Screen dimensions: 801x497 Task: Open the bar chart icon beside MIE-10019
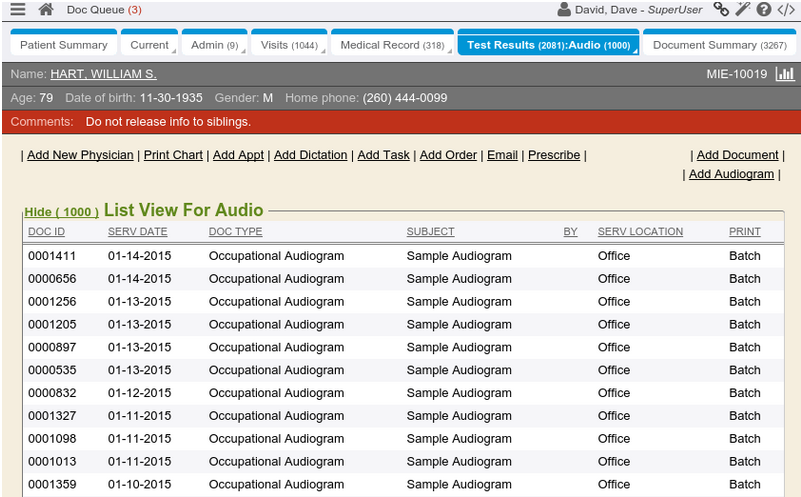784,75
